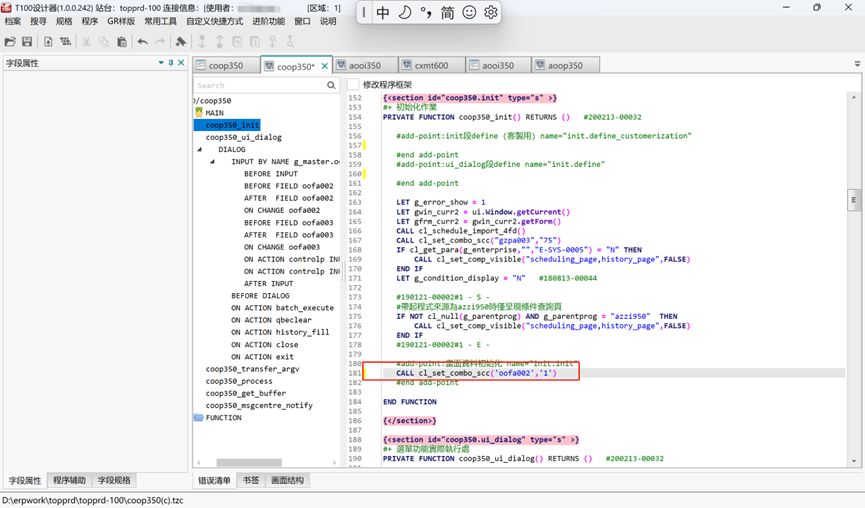
Task: Click the IME emoji smiley icon
Action: (x=469, y=13)
